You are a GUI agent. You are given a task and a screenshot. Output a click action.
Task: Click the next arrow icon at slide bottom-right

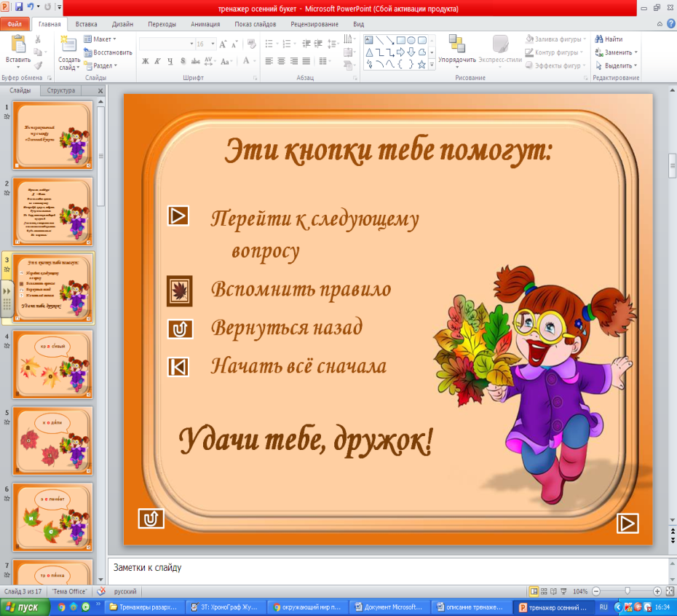(x=627, y=523)
